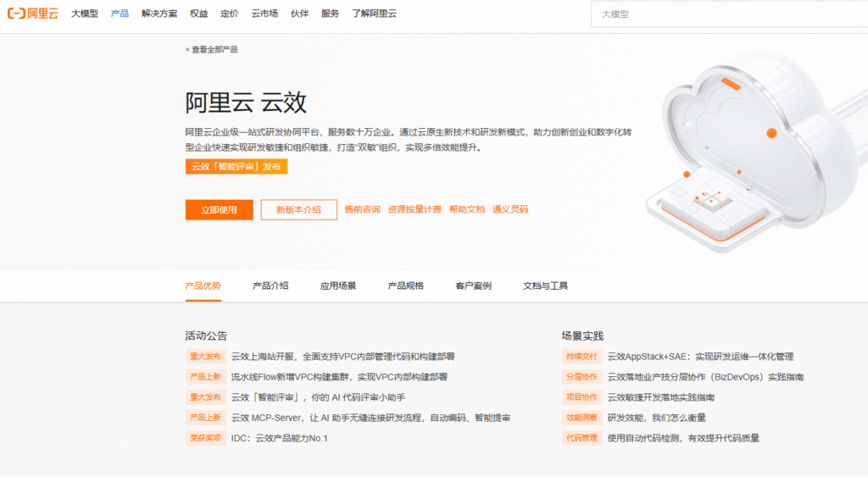Open the 大模型 nav menu
This screenshot has width=868, height=477.
pos(85,14)
